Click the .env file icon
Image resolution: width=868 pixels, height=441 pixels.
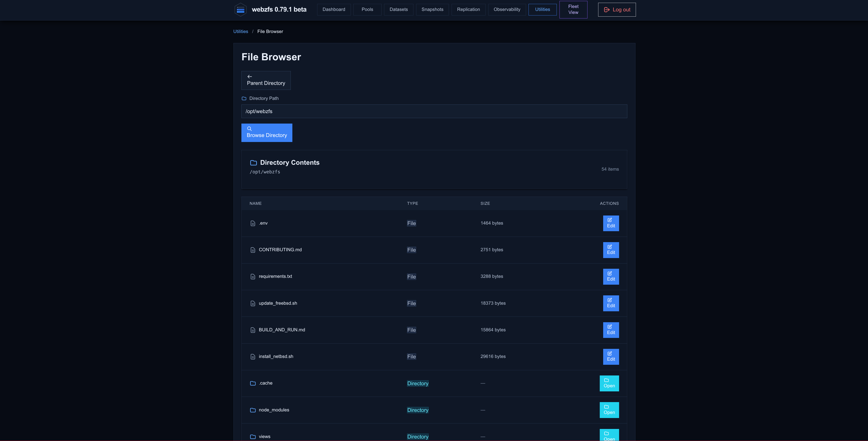(x=253, y=223)
